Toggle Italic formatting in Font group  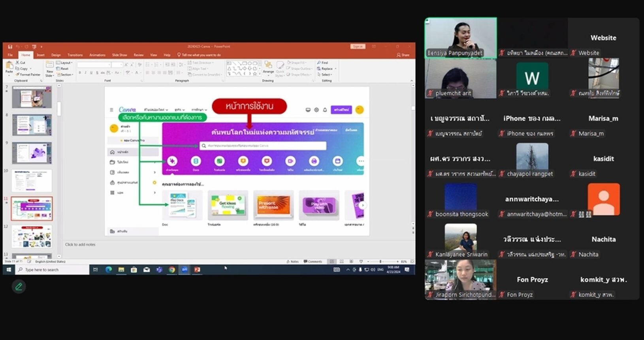(85, 73)
